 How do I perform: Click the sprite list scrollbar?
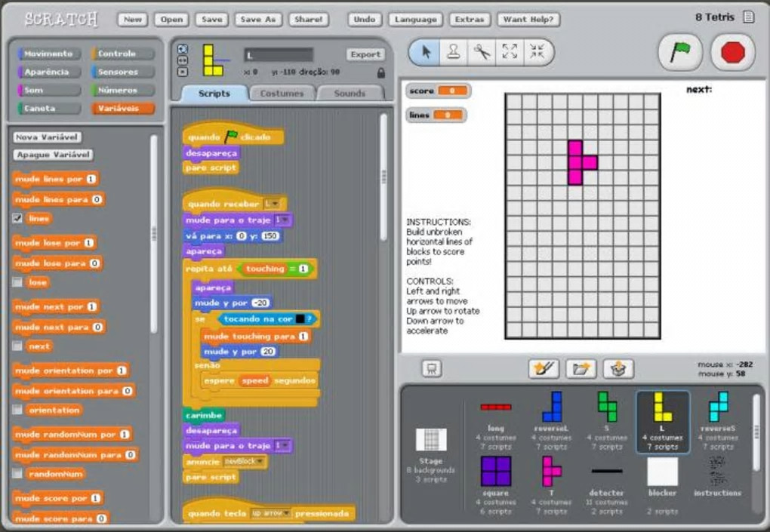click(x=756, y=432)
